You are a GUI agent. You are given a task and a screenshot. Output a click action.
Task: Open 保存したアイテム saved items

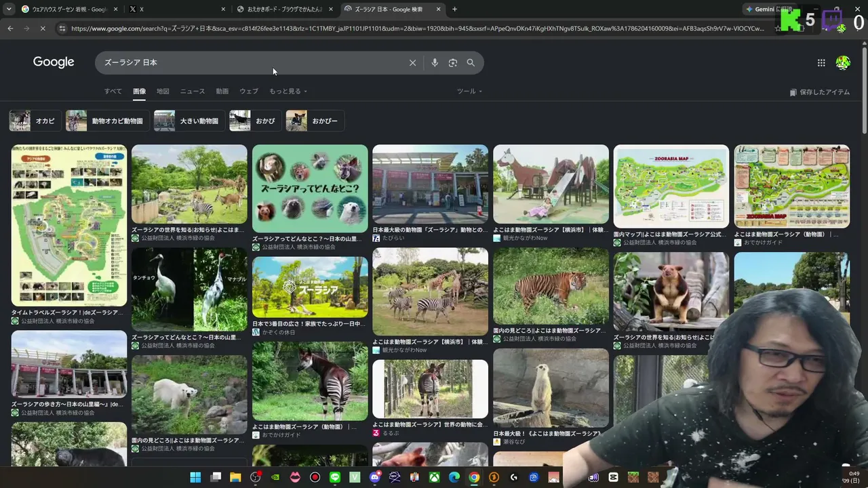pos(820,92)
